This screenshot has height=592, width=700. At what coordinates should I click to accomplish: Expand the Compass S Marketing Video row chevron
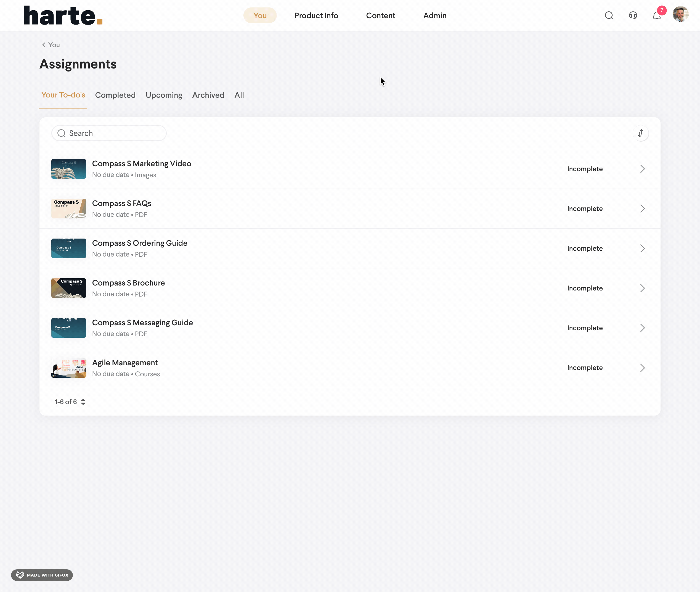click(643, 169)
